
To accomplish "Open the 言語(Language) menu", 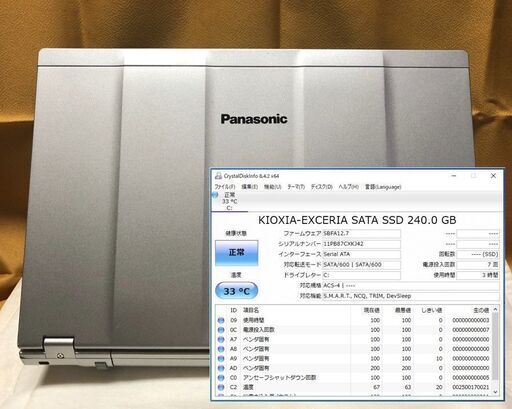I will (x=383, y=187).
